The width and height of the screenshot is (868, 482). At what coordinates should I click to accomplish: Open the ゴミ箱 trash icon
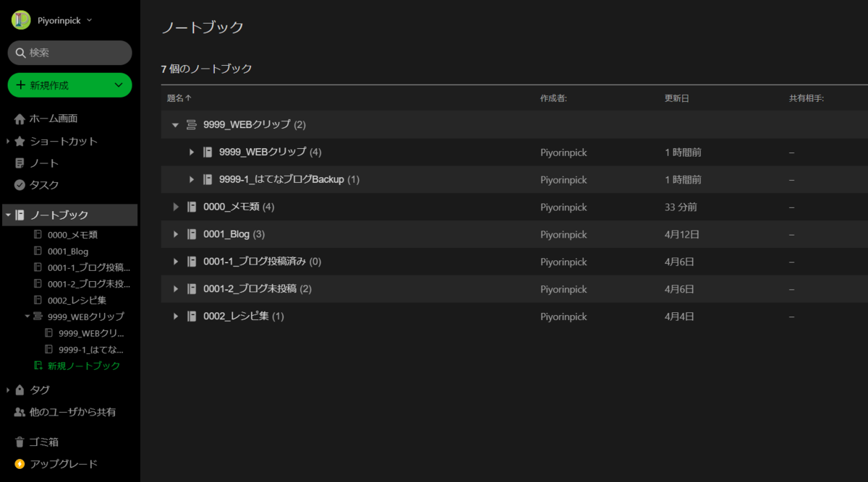[20, 442]
